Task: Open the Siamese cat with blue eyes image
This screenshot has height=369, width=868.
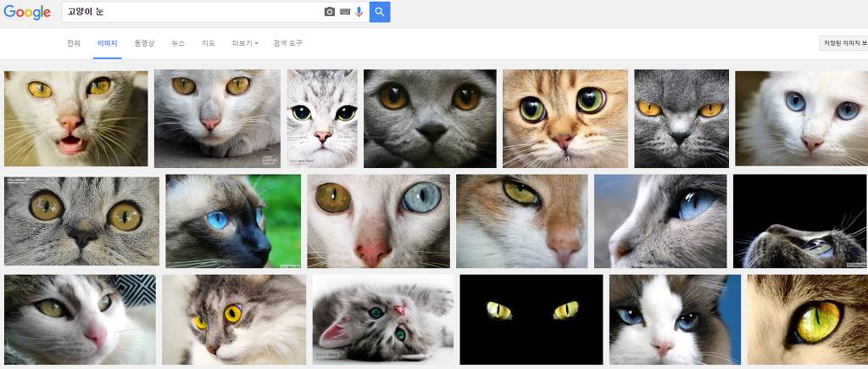Action: (x=233, y=221)
